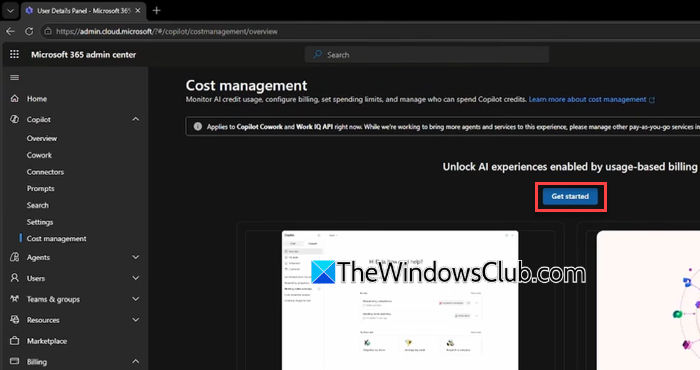
Task: Open the Connectors page
Action: [x=45, y=172]
